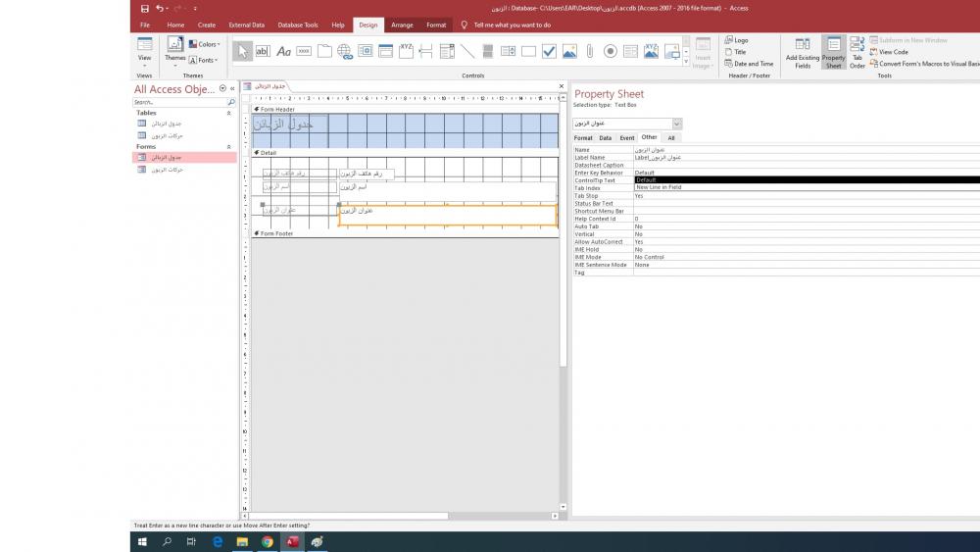
Task: Toggle the Property Sheet button
Action: pyautogui.click(x=834, y=53)
